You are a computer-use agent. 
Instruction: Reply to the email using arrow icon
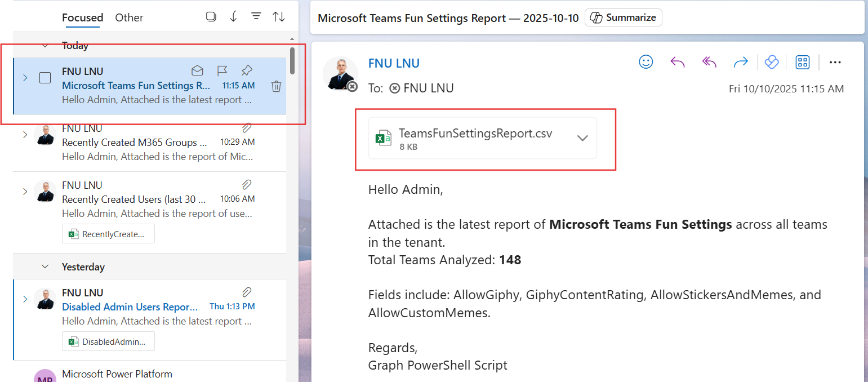click(x=677, y=62)
